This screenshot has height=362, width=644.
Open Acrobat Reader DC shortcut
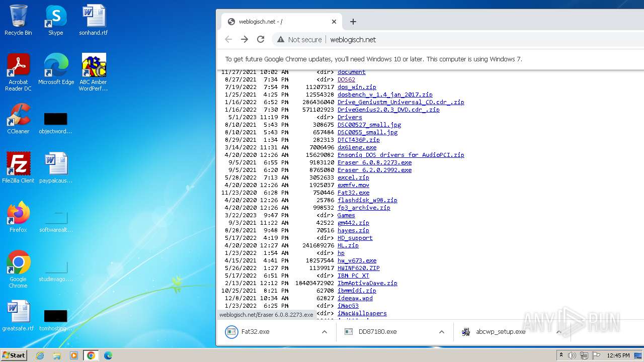click(18, 72)
